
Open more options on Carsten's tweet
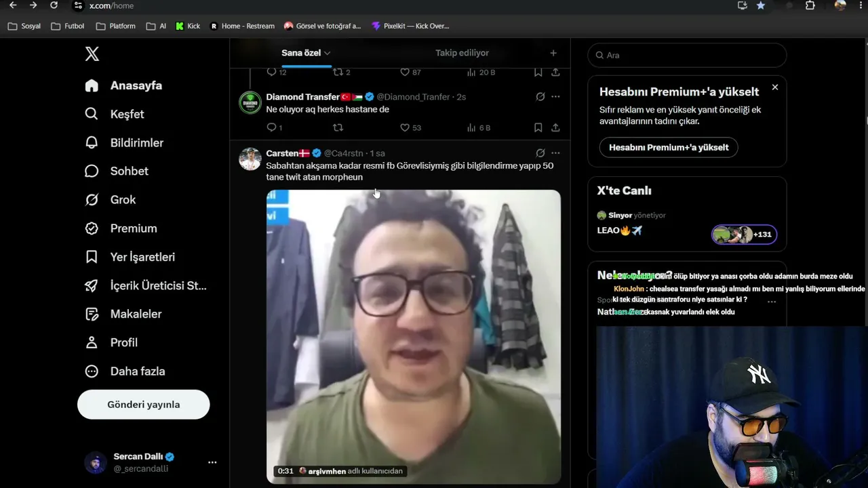[x=555, y=153]
